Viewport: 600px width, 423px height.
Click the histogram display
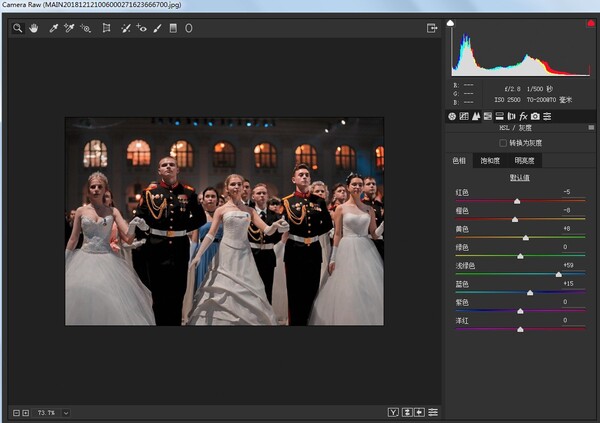click(520, 52)
